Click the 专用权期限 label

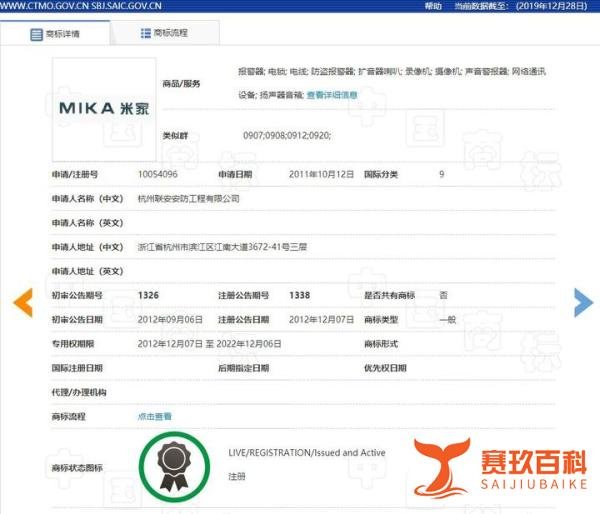tap(73, 344)
